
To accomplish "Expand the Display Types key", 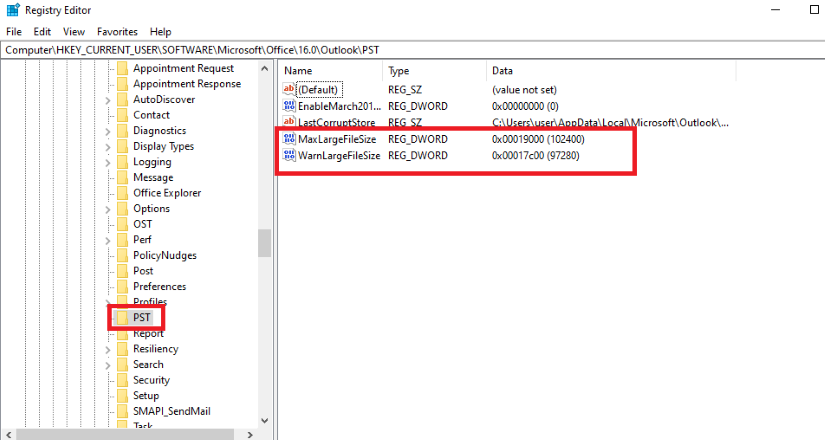I will (x=108, y=147).
